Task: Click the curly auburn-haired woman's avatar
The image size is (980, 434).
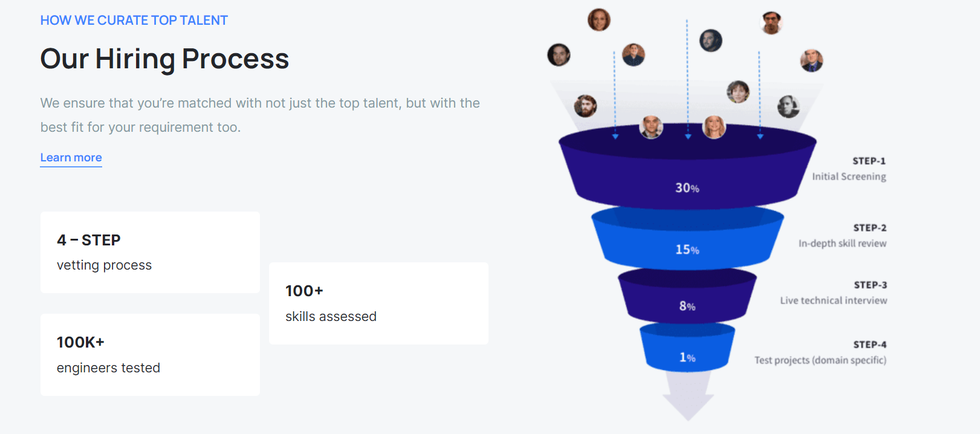Action: click(x=599, y=20)
